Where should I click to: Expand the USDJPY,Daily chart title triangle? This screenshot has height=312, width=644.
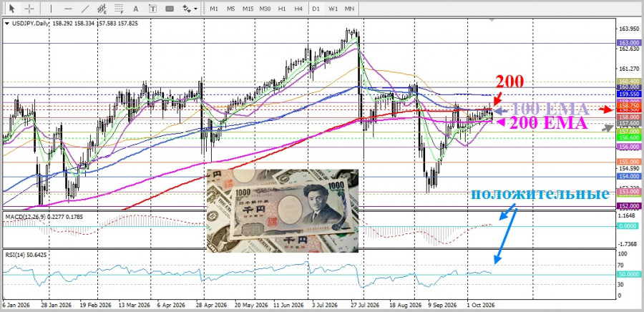(x=6, y=24)
